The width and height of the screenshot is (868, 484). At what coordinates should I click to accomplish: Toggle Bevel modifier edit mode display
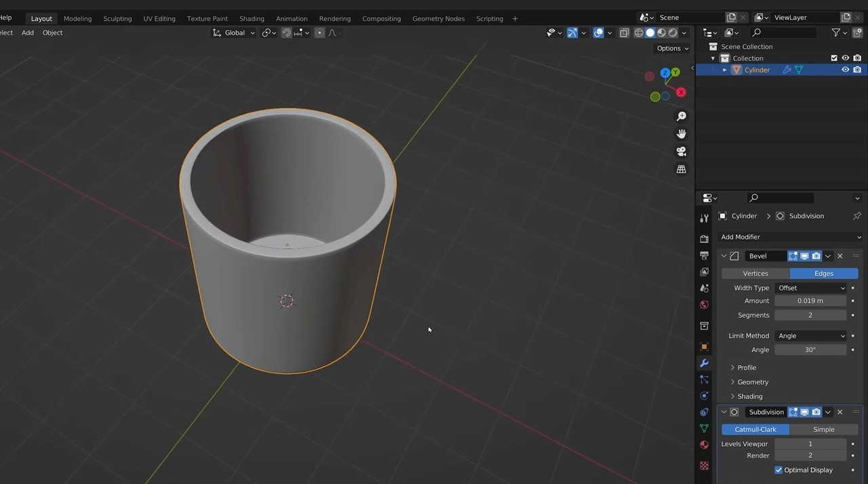pyautogui.click(x=793, y=256)
